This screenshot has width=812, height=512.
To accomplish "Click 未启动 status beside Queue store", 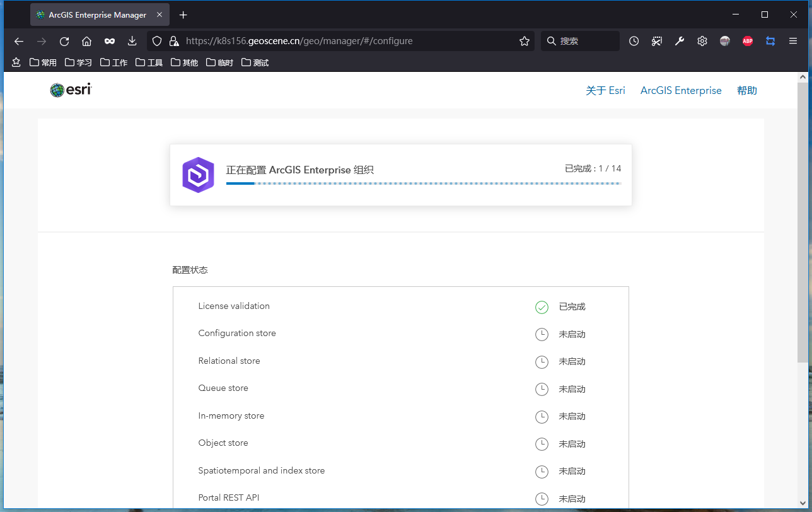I will [x=572, y=390].
